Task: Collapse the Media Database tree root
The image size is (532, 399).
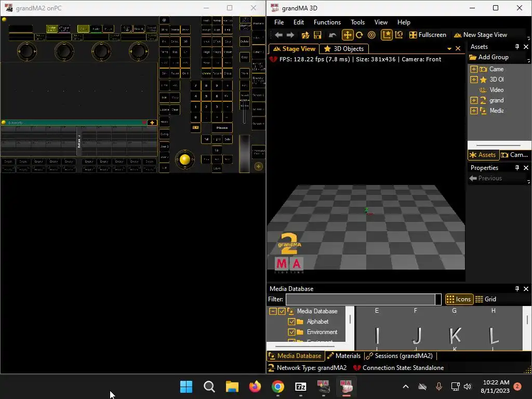Action: pos(273,311)
